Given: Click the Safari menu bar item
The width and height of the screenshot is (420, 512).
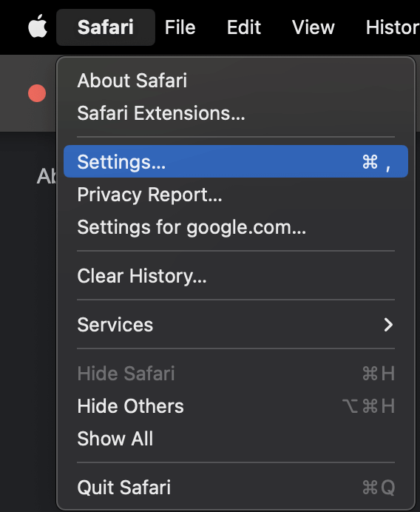Looking at the screenshot, I should point(106,27).
